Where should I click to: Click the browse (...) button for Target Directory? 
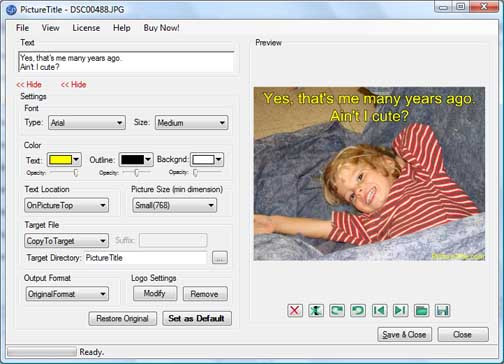click(x=220, y=258)
